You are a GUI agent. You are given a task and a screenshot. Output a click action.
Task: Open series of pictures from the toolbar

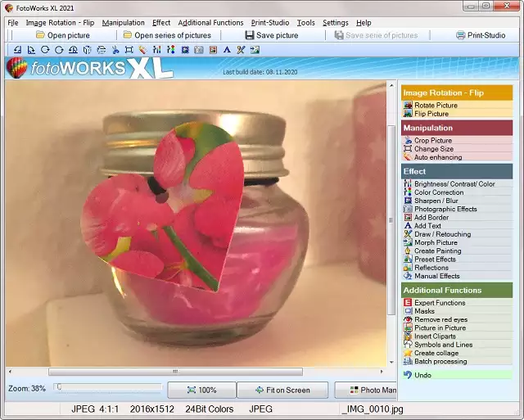pyautogui.click(x=166, y=35)
